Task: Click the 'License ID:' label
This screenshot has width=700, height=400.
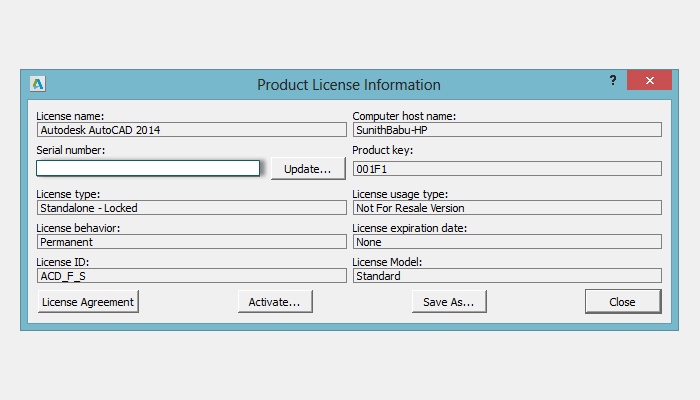Action: click(x=62, y=262)
